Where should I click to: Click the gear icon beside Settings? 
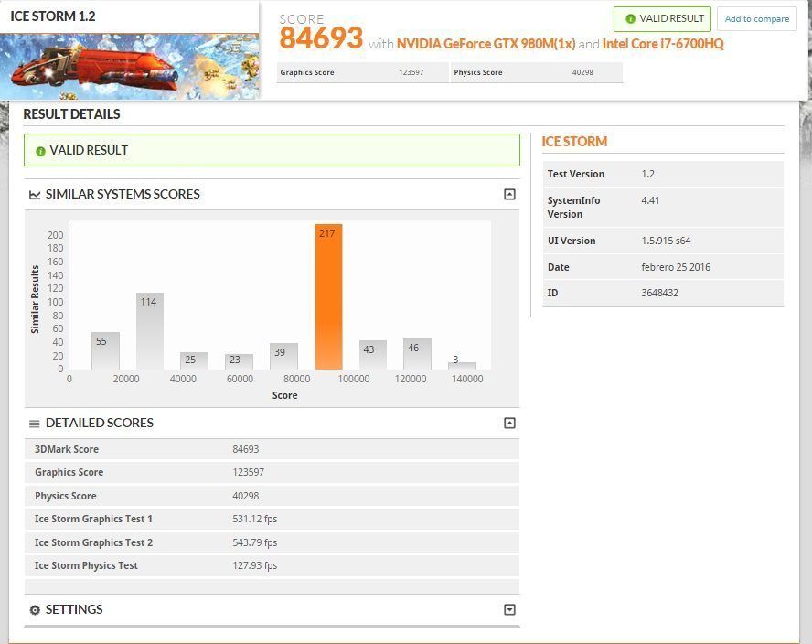tap(35, 610)
